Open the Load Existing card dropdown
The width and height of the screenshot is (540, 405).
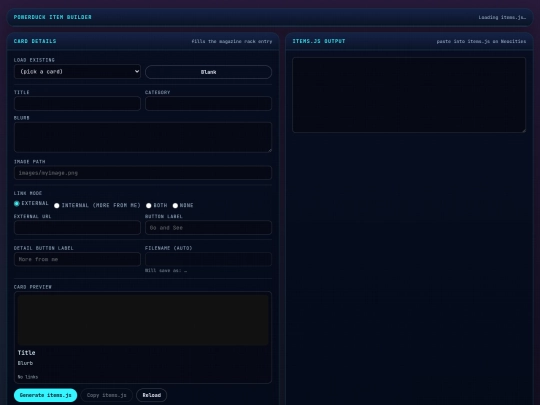click(x=77, y=72)
